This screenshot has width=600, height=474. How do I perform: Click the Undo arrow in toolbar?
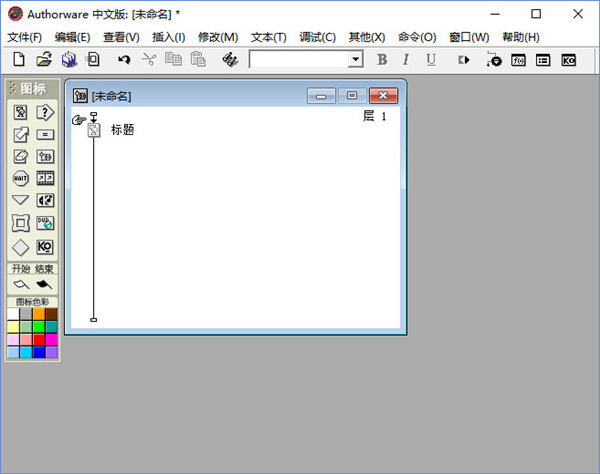tap(124, 60)
